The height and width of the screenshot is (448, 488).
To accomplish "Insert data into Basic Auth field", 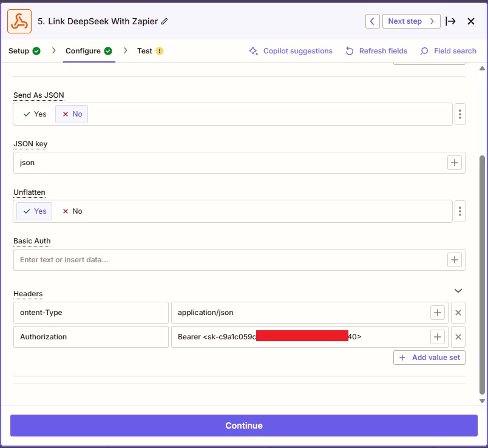I will click(455, 260).
